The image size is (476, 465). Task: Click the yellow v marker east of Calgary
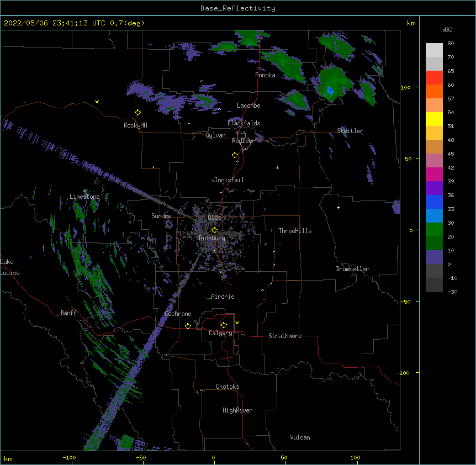point(237,323)
